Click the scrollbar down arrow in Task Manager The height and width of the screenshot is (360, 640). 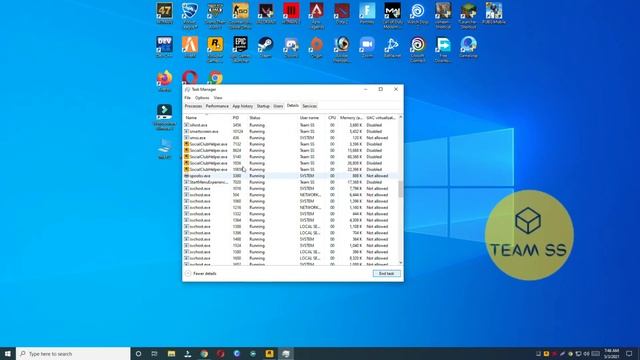pos(400,262)
